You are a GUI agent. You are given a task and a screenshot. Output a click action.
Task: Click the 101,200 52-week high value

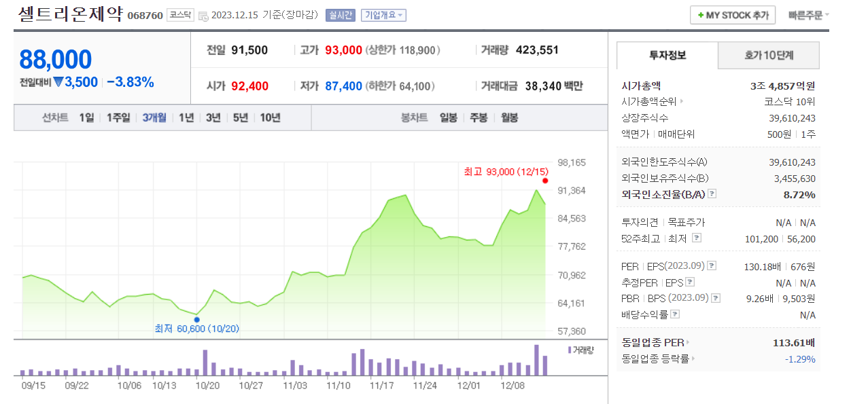pos(763,238)
